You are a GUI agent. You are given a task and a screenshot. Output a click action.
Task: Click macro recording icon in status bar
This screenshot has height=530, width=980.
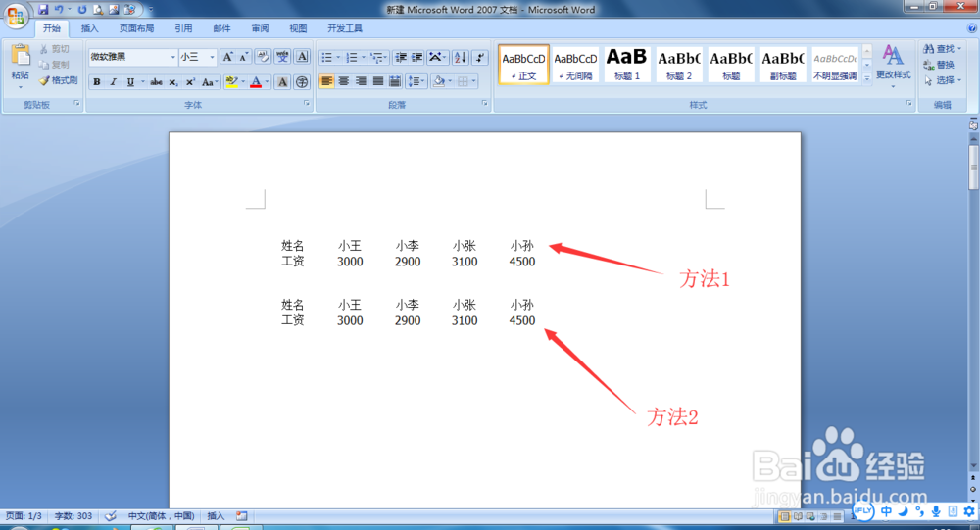pyautogui.click(x=242, y=516)
